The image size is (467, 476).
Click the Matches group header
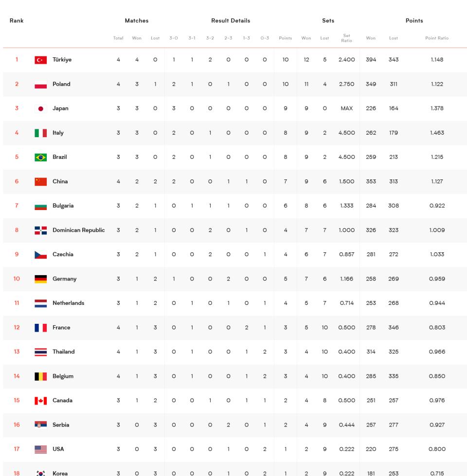[137, 20]
